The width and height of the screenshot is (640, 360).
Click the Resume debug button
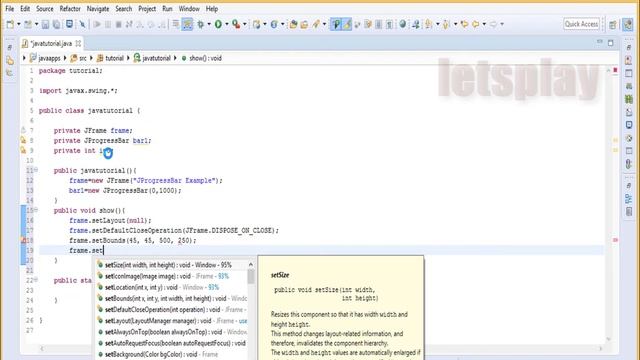97,24
